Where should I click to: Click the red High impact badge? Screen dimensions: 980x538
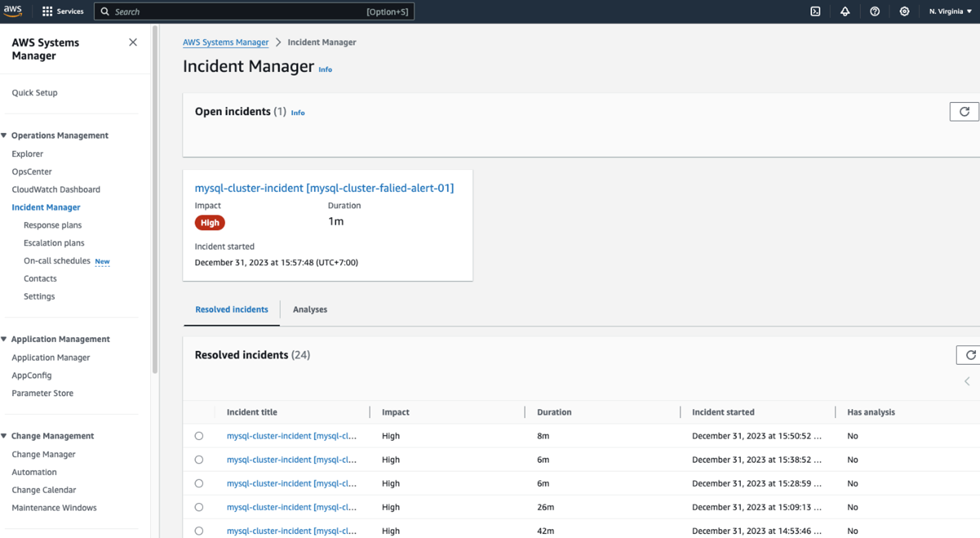(210, 223)
